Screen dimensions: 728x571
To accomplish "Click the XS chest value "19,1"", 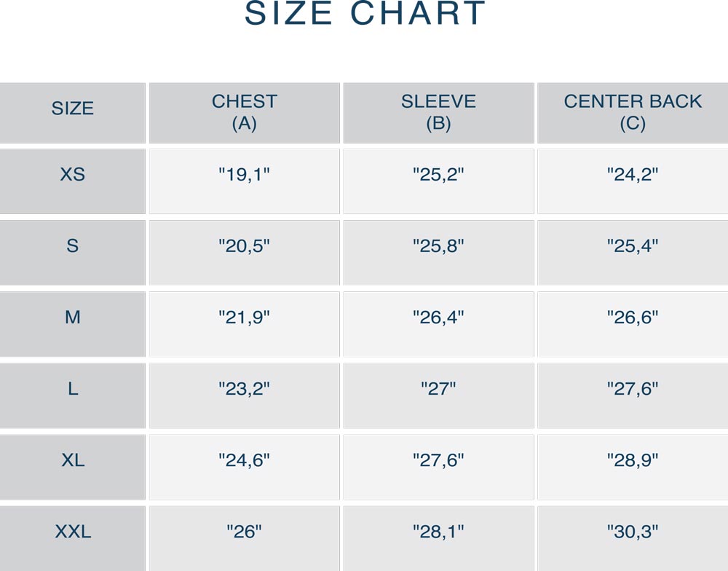I will (244, 175).
